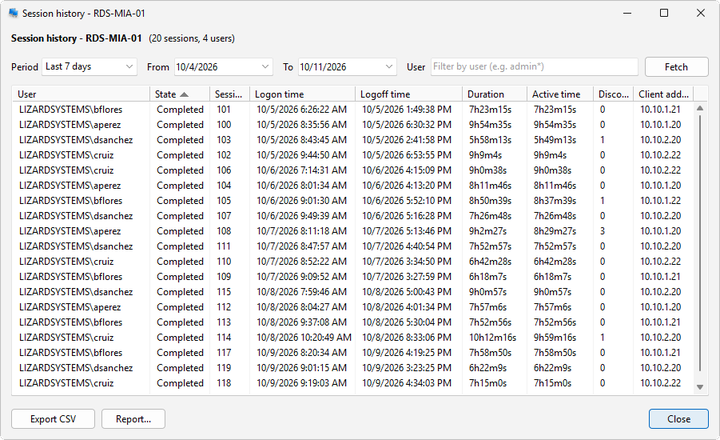Sort by the Active time column header

coord(560,94)
